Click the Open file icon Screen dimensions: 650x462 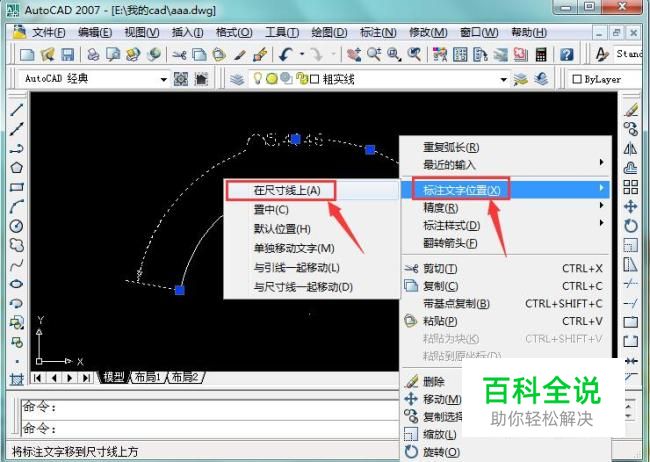click(x=48, y=54)
